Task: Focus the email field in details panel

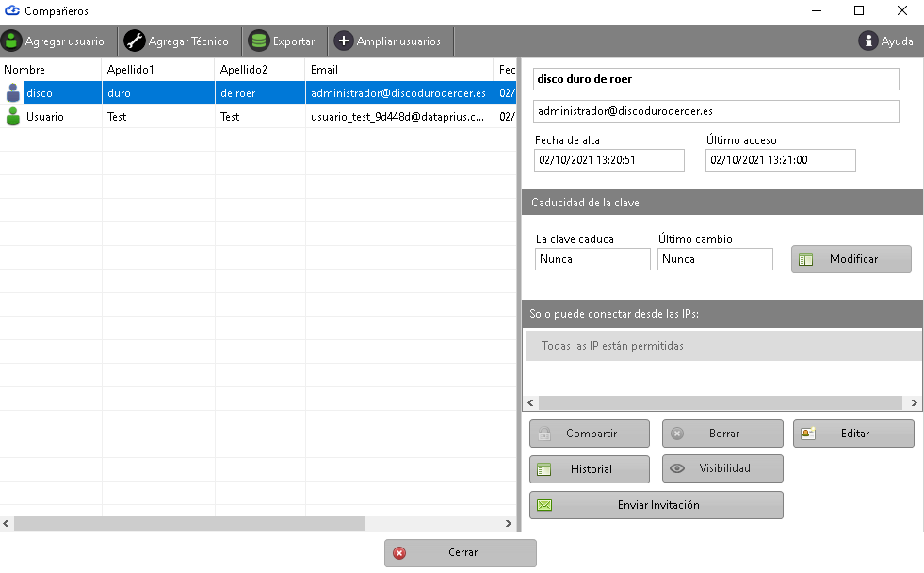Action: [716, 111]
